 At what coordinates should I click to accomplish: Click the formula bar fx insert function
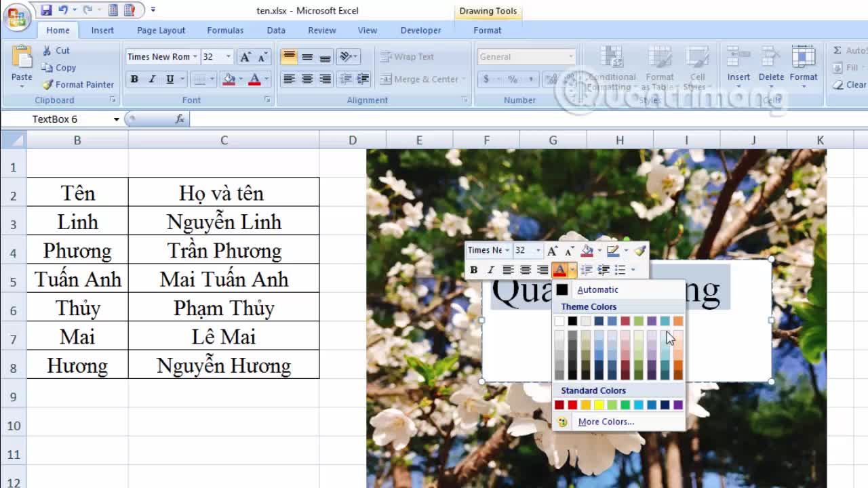(180, 119)
